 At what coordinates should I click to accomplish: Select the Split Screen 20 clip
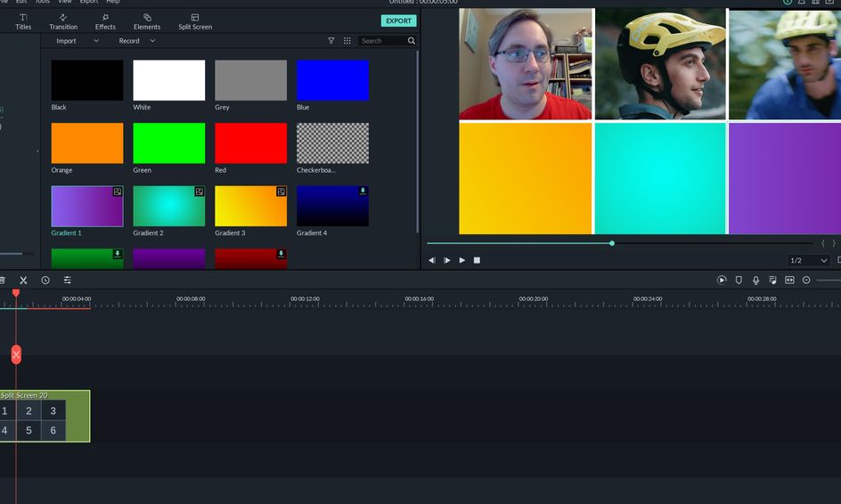click(x=45, y=416)
